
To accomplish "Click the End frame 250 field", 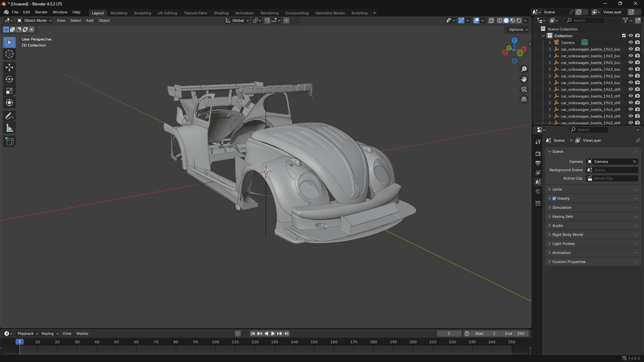I will pos(515,334).
